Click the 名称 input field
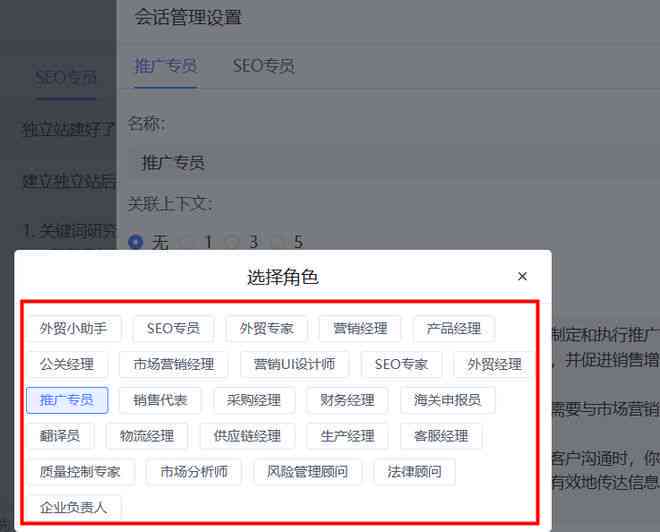The width and height of the screenshot is (660, 532). [394, 163]
